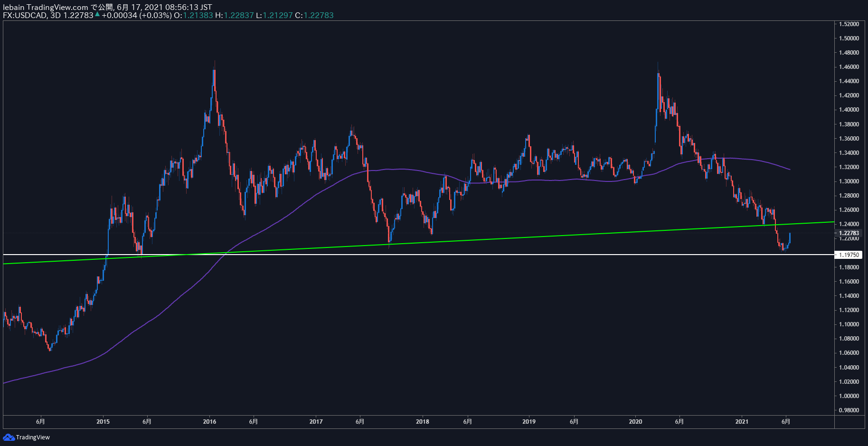Click the 2019 label on time axis
The width and height of the screenshot is (868, 446).
[529, 421]
